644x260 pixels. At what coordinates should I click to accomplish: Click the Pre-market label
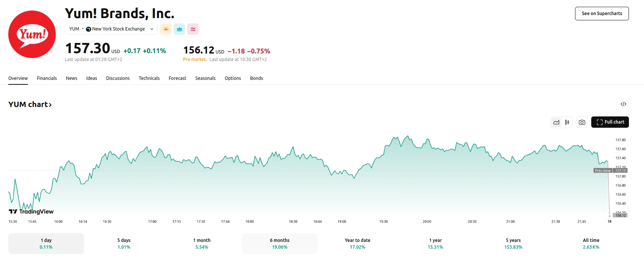[x=195, y=60]
